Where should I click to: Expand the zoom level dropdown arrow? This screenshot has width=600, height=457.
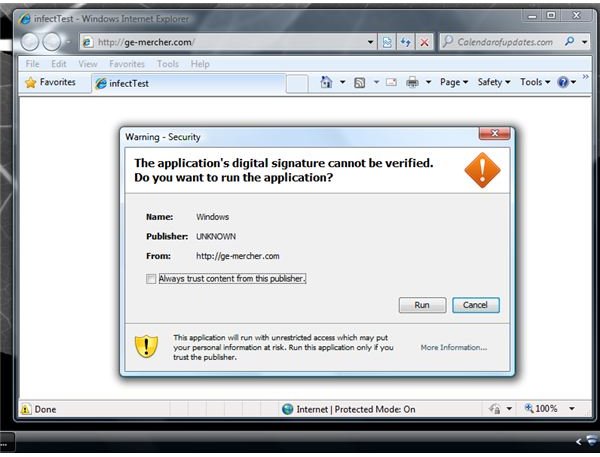pyautogui.click(x=572, y=409)
